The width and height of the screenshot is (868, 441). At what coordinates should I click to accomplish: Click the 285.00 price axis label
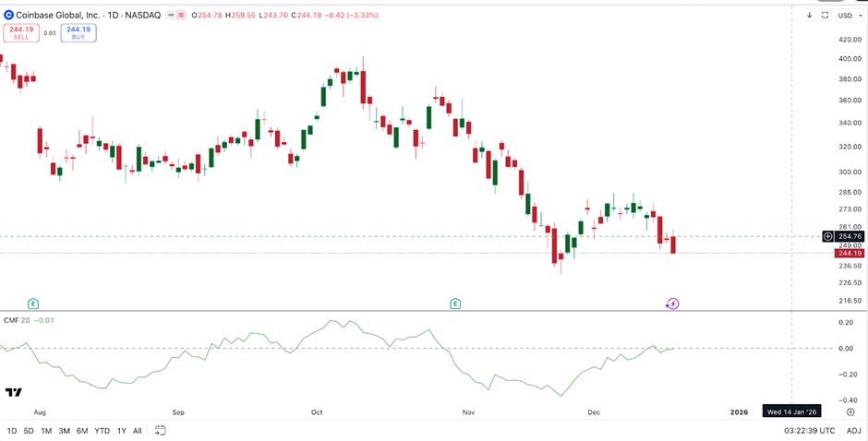coord(850,193)
